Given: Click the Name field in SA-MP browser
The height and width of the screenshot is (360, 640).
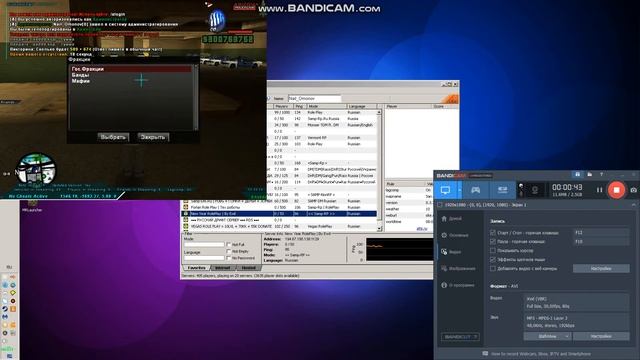Looking at the screenshot, I should [x=314, y=98].
